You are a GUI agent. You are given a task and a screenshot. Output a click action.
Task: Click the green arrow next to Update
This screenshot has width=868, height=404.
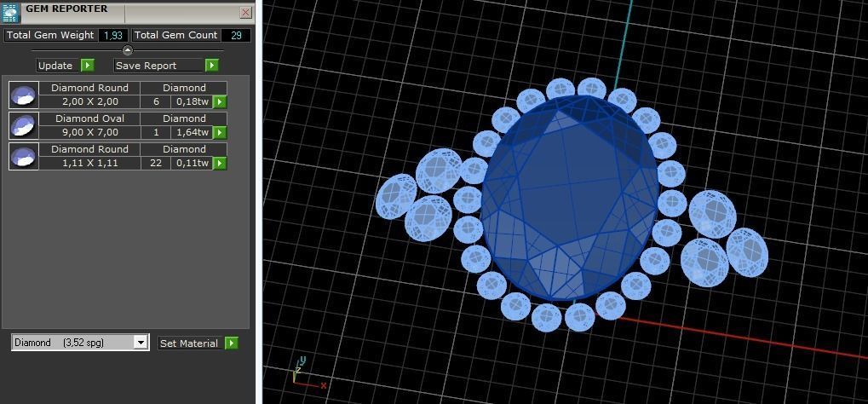(88, 66)
